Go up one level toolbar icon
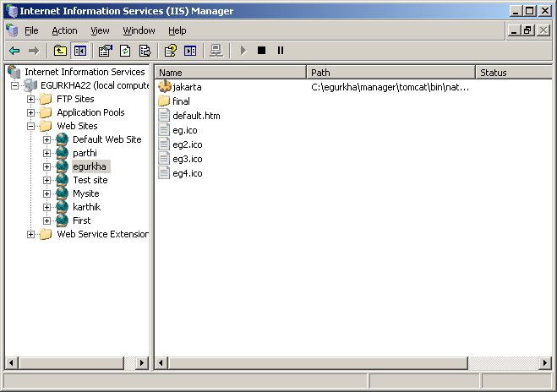The height and width of the screenshot is (392, 557). (60, 51)
